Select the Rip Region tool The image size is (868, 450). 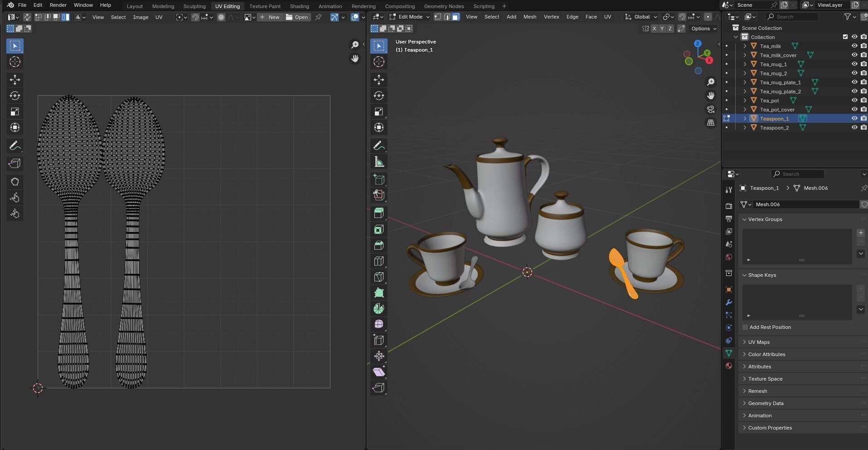[x=379, y=388]
